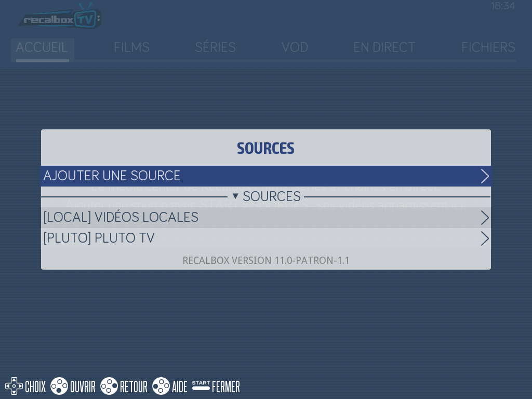Screen dimensions: 532x399
Task: Click the RETOUR label
Action: pyautogui.click(x=134, y=387)
